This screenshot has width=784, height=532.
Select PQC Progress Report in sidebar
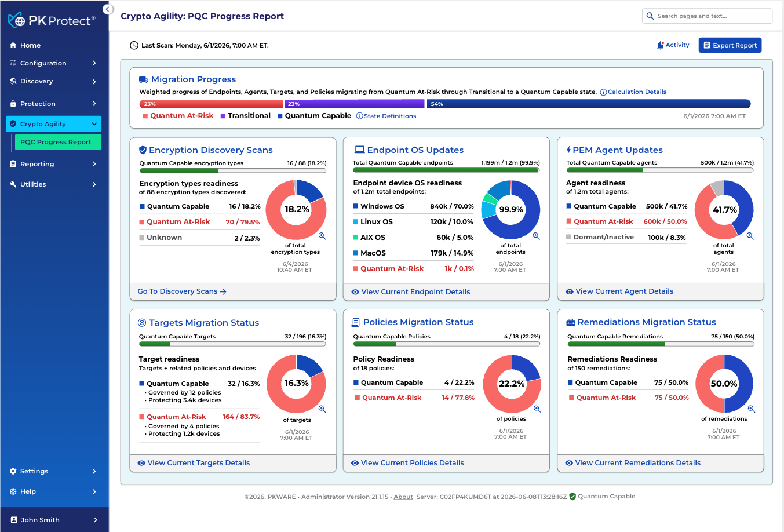tap(58, 142)
